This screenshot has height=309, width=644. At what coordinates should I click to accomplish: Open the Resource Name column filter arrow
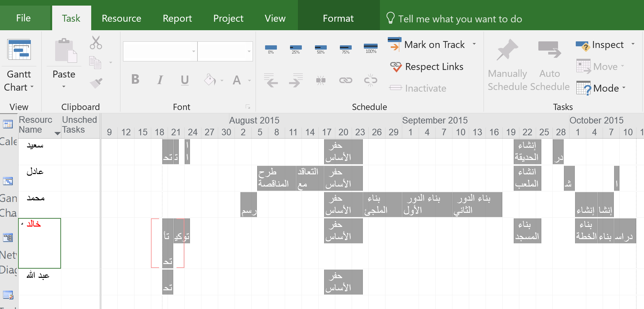pos(57,133)
